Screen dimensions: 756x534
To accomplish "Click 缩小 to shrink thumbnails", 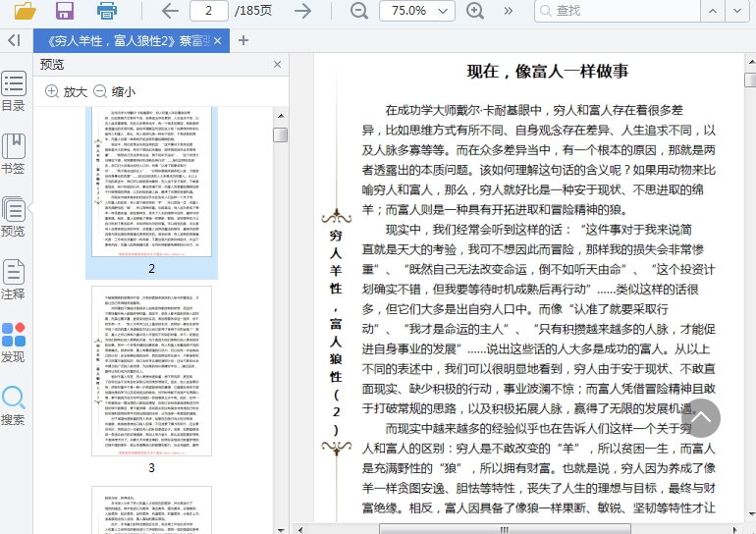I will click(114, 91).
